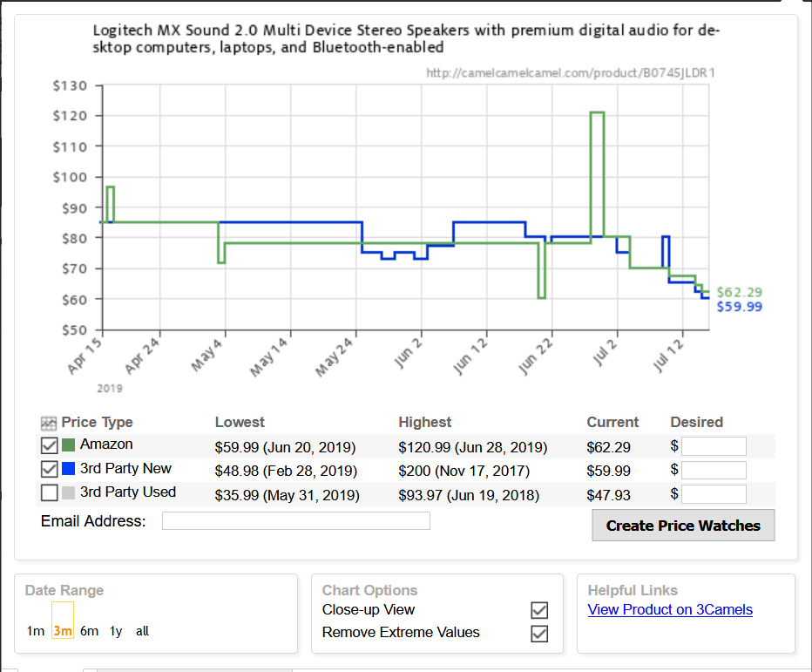Open View Product on 3Camels link
Image resolution: width=812 pixels, height=672 pixels.
pos(670,610)
